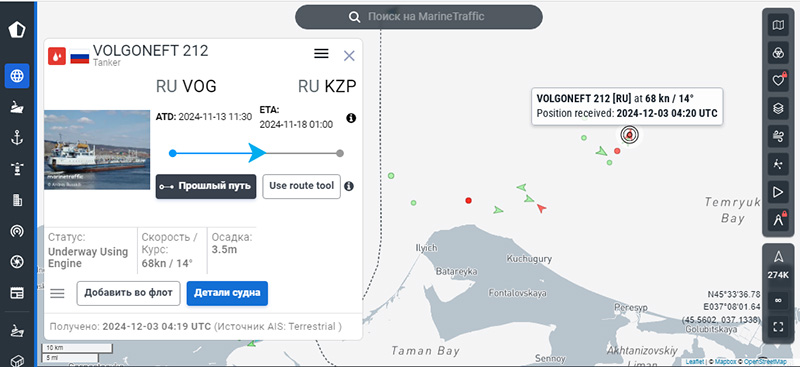Expand the vessel card hamburger menu
This screenshot has width=800, height=367.
tap(321, 54)
